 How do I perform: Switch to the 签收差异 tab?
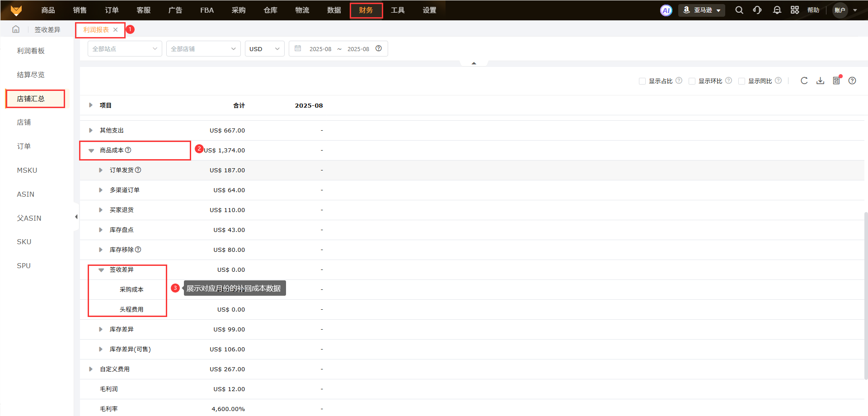(47, 29)
